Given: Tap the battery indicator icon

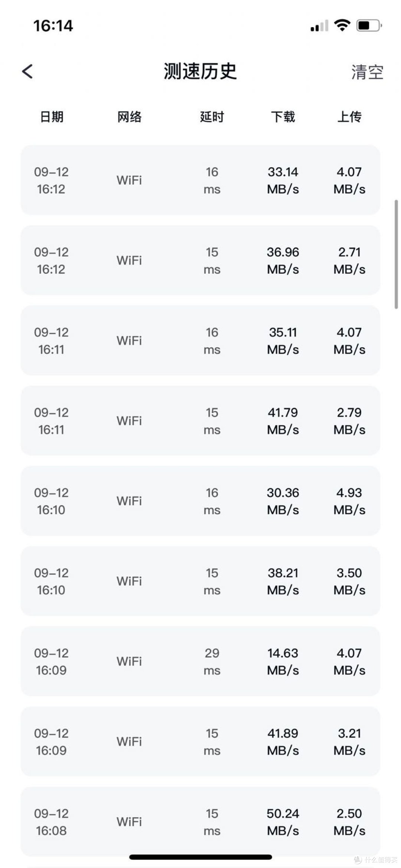Looking at the screenshot, I should [x=369, y=25].
